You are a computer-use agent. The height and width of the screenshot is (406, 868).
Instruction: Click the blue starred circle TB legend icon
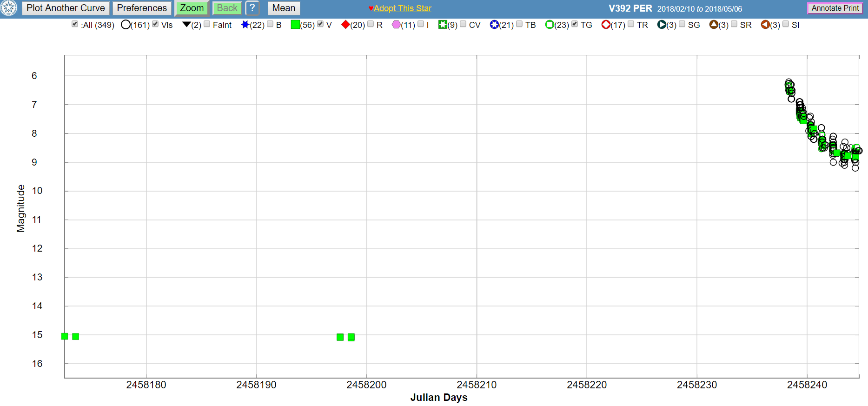(x=494, y=25)
